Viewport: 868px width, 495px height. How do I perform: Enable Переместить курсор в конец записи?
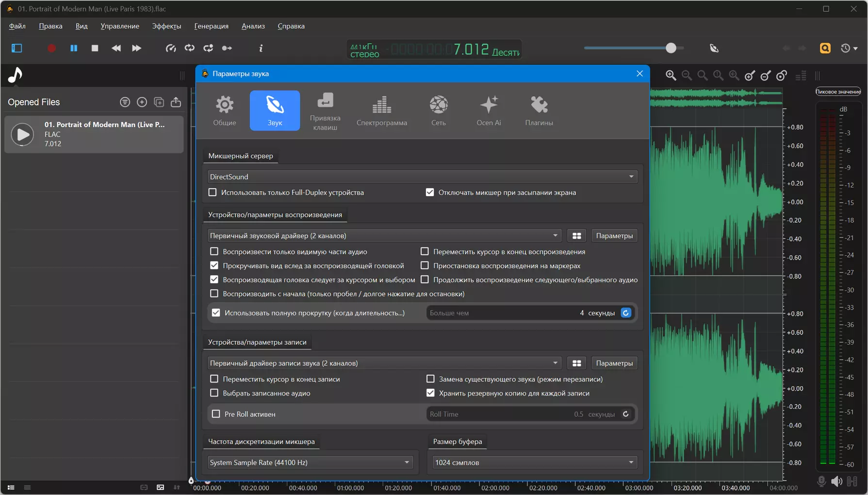click(x=214, y=379)
